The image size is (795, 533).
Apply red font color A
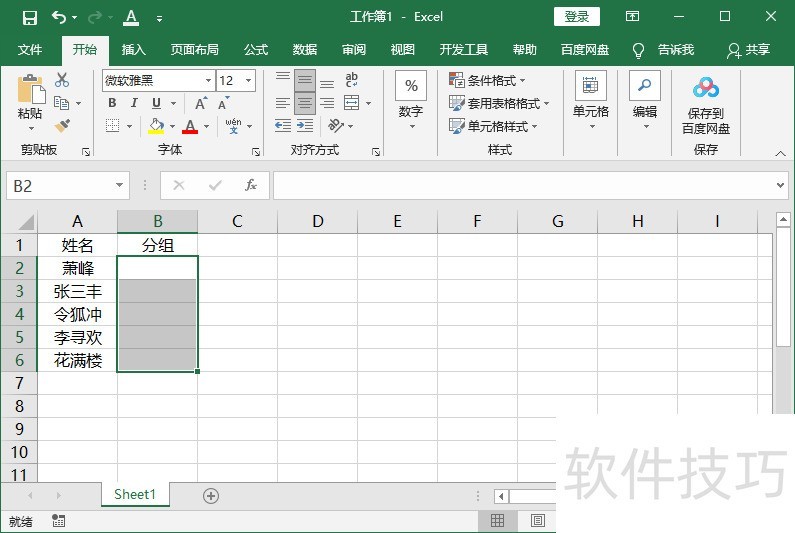[190, 126]
